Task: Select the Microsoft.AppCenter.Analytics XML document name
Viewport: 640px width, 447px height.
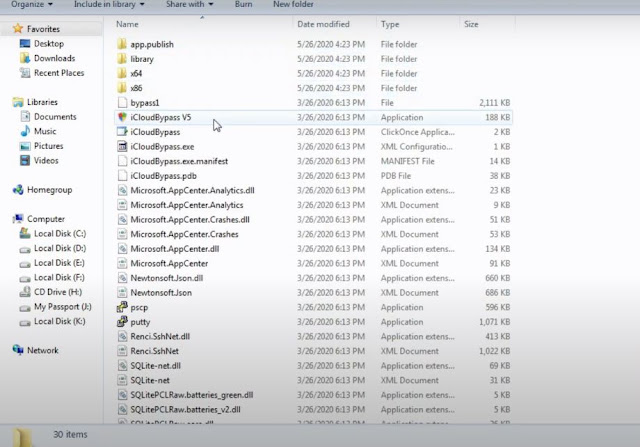Action: click(x=187, y=205)
